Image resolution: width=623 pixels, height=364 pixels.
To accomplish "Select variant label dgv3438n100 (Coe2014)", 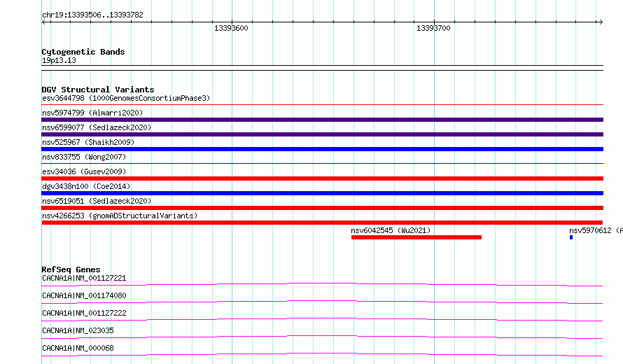I will pos(86,186).
